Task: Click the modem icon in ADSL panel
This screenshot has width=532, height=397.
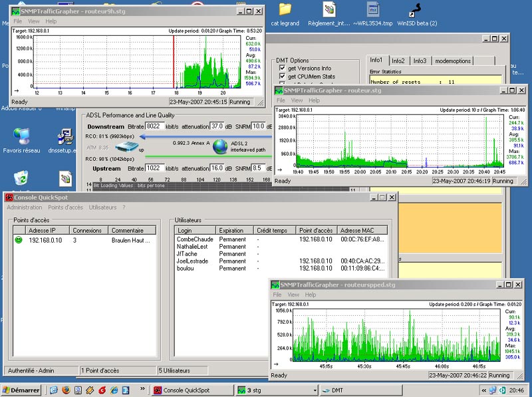Action: click(x=125, y=147)
